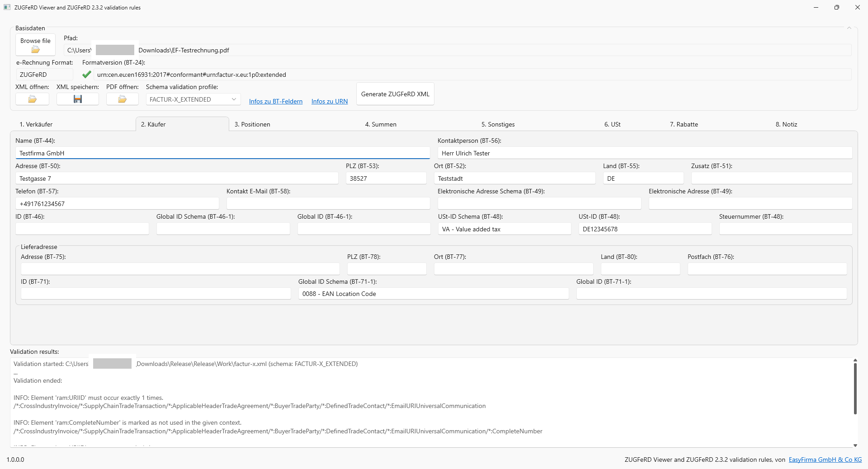
Task: Click the Lieferadresse Adresse (BT-75) field
Action: coord(180,269)
